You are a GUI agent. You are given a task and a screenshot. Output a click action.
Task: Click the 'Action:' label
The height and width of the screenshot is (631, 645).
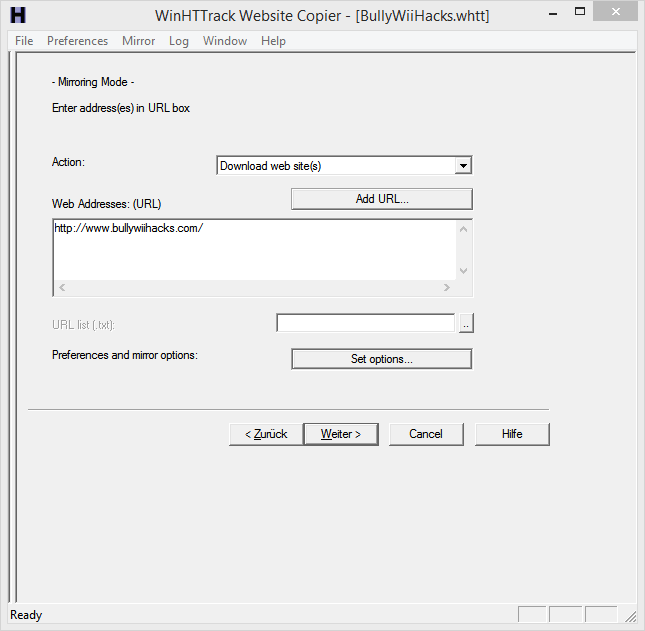(68, 162)
